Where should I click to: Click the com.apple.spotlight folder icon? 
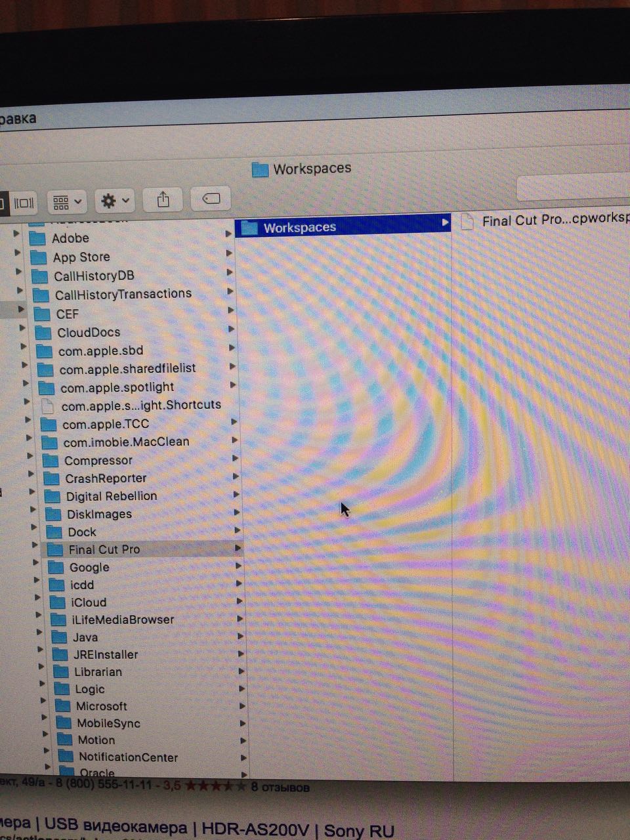[x=47, y=388]
